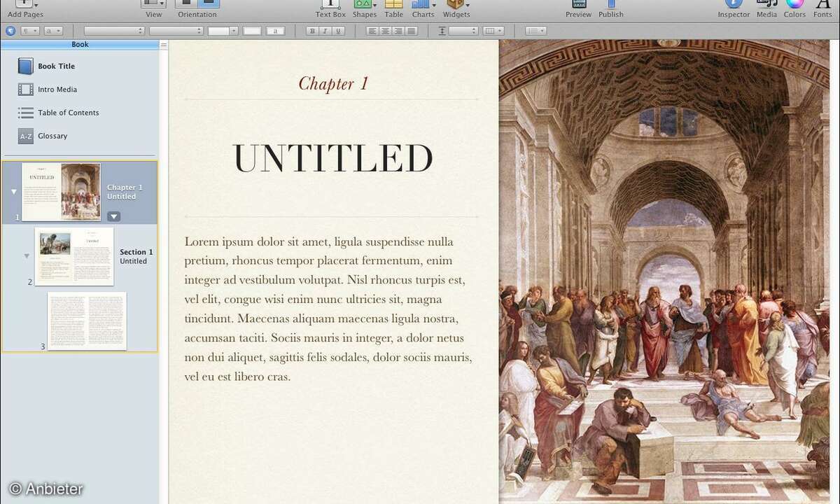The height and width of the screenshot is (504, 840).
Task: Click the UNTITLED title text
Action: coord(332,158)
